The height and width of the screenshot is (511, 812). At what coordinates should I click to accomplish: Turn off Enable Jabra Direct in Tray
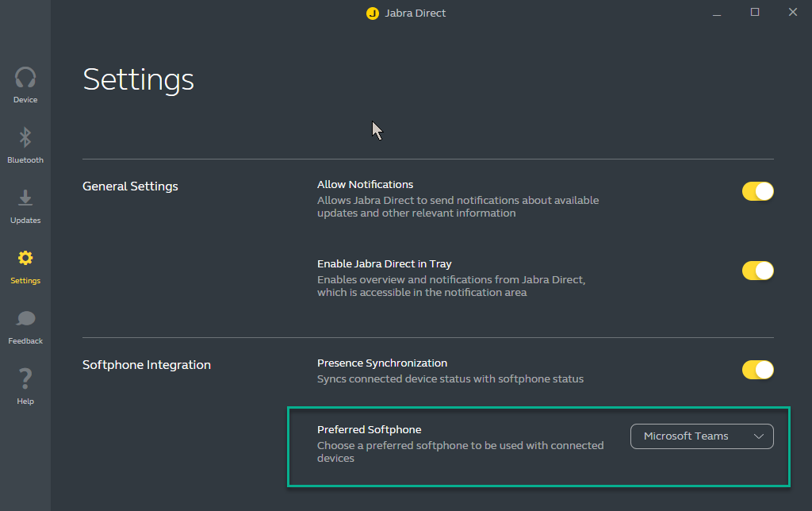[757, 271]
